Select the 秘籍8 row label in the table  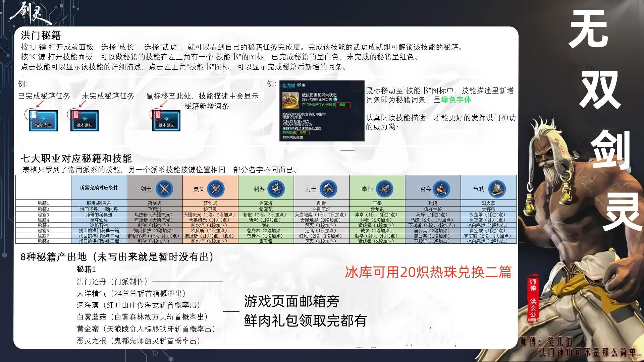tap(43, 241)
